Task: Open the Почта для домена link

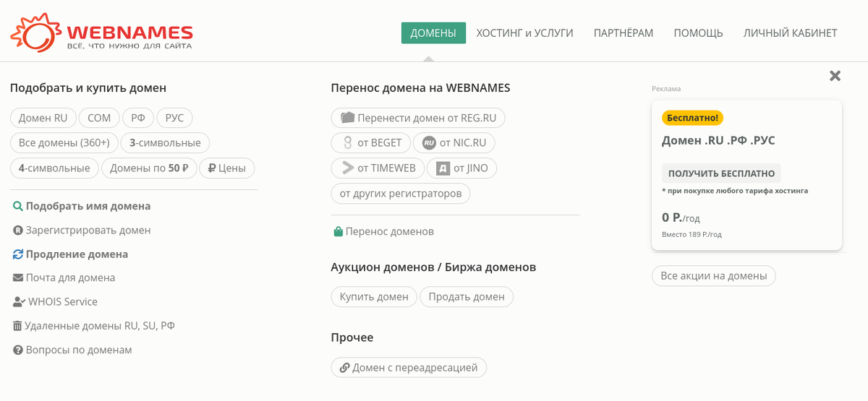Action: click(x=70, y=277)
